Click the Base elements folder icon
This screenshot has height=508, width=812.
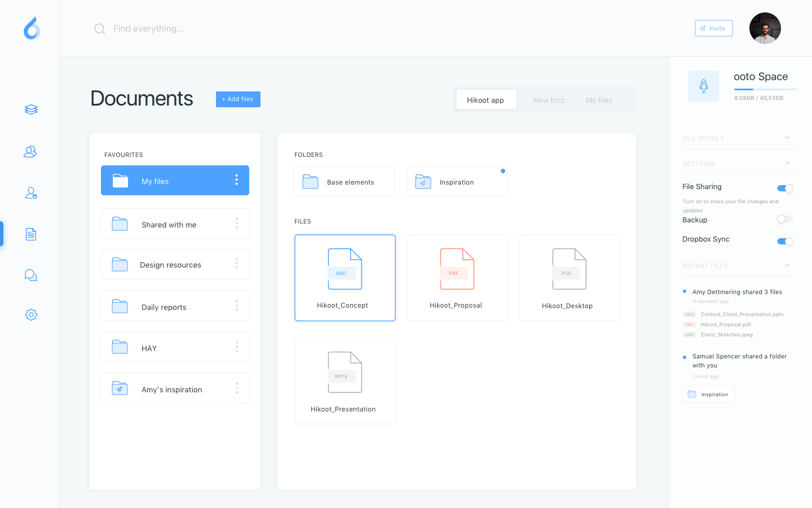click(310, 182)
